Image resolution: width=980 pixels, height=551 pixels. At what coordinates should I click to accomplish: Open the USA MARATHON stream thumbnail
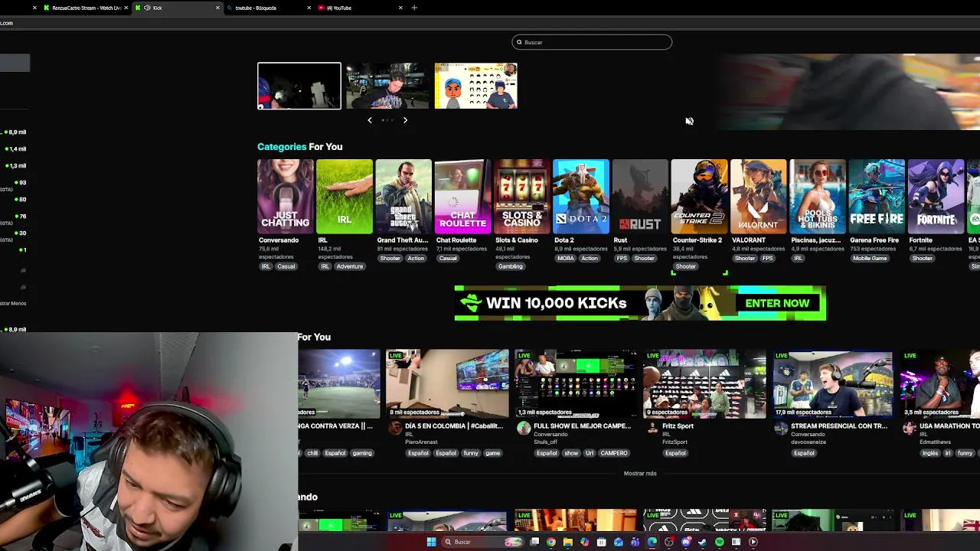(942, 384)
